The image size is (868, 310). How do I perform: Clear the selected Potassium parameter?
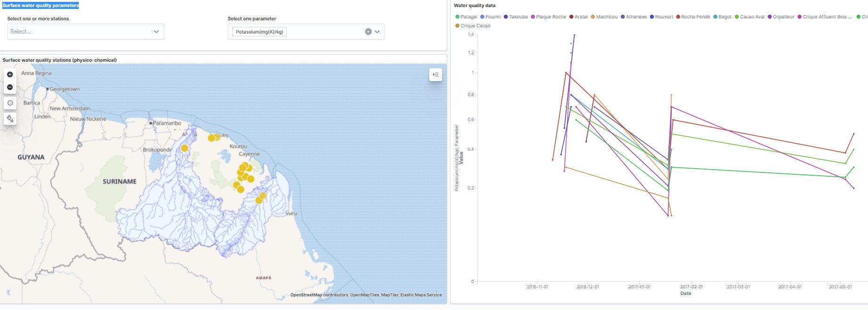[368, 32]
